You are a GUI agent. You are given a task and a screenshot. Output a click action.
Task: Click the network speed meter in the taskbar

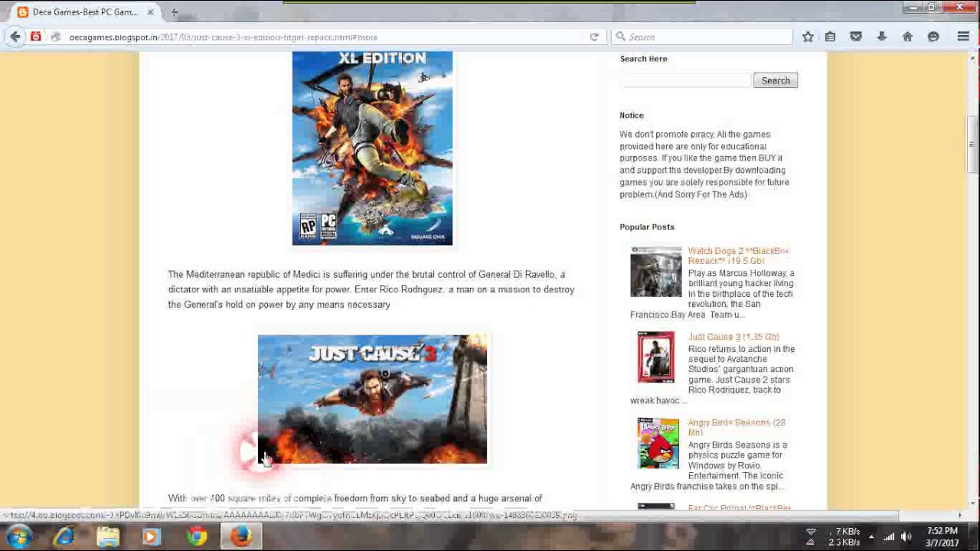coord(835,536)
